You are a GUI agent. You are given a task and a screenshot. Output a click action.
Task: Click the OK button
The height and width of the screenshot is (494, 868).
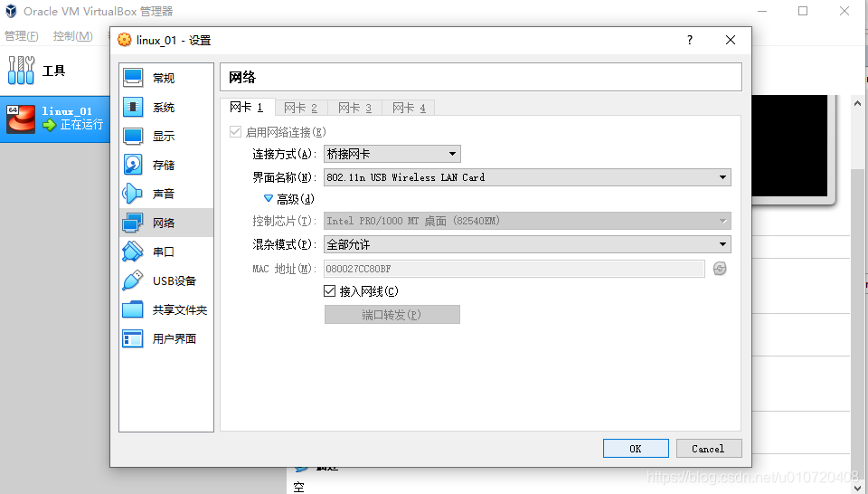pyautogui.click(x=636, y=449)
